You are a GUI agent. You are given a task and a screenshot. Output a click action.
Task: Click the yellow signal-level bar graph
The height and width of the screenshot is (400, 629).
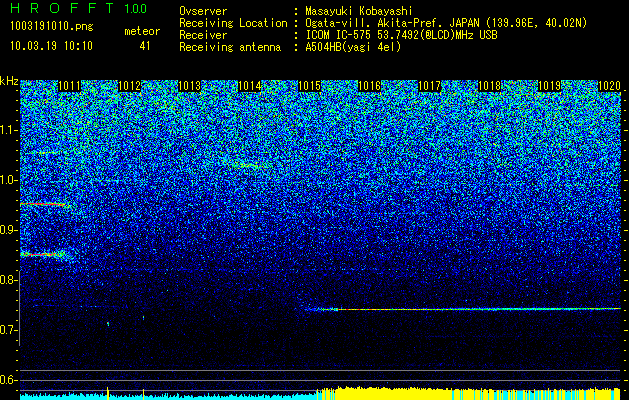pos(467,393)
